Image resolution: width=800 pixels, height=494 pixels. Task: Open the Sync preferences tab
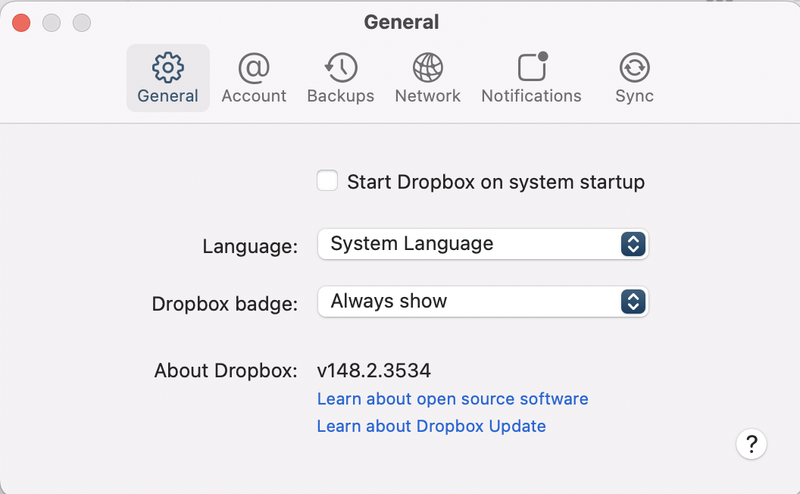[x=634, y=78]
